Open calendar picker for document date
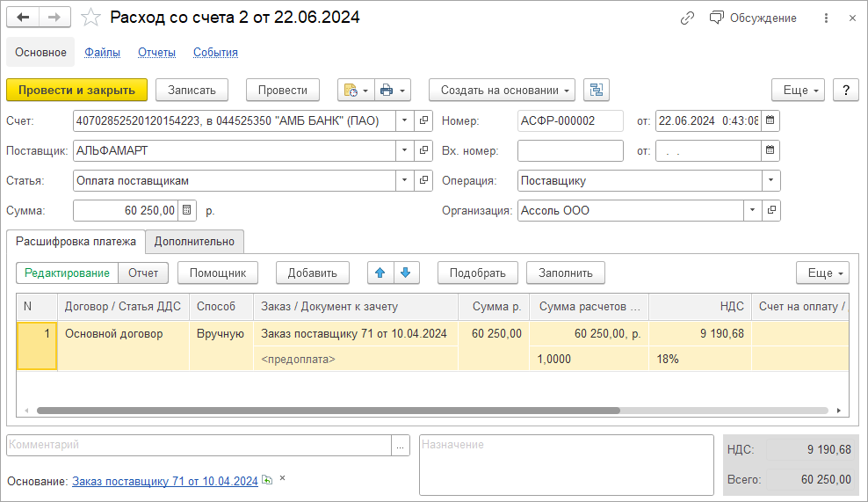This screenshot has width=868, height=502. (770, 120)
